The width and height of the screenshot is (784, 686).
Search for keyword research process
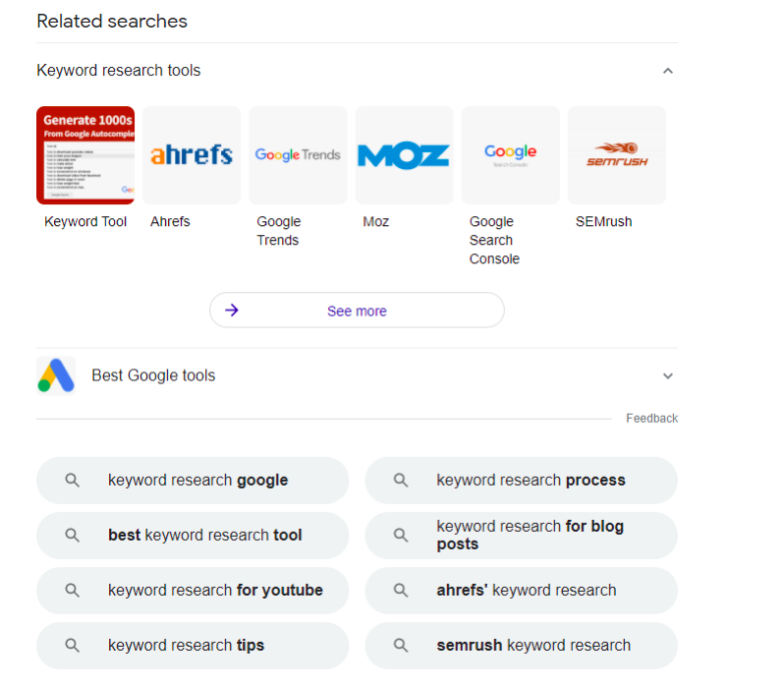pos(531,481)
